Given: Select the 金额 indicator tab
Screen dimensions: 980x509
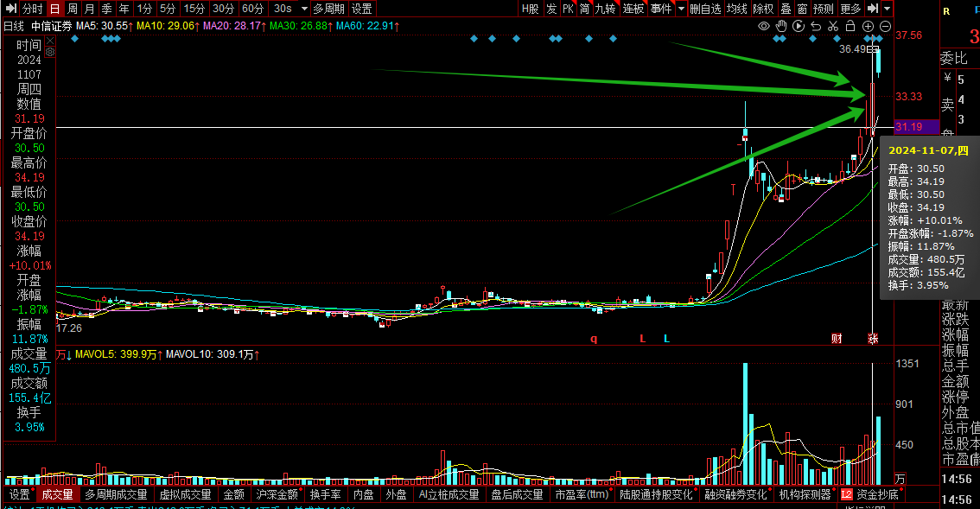Looking at the screenshot, I should click(233, 494).
